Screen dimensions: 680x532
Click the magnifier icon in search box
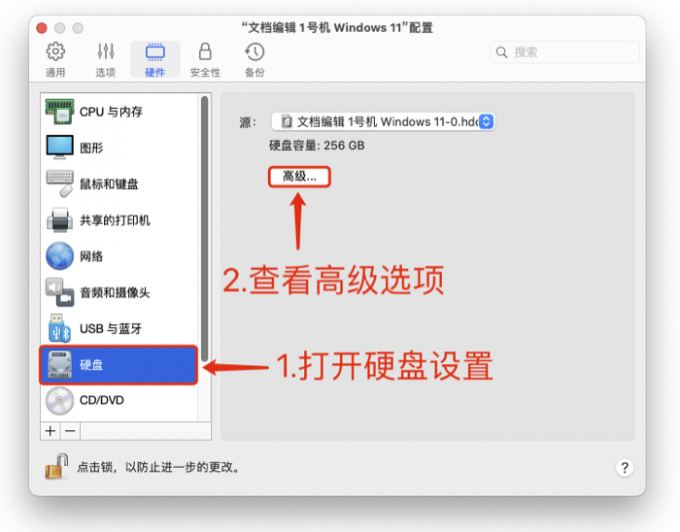click(502, 52)
